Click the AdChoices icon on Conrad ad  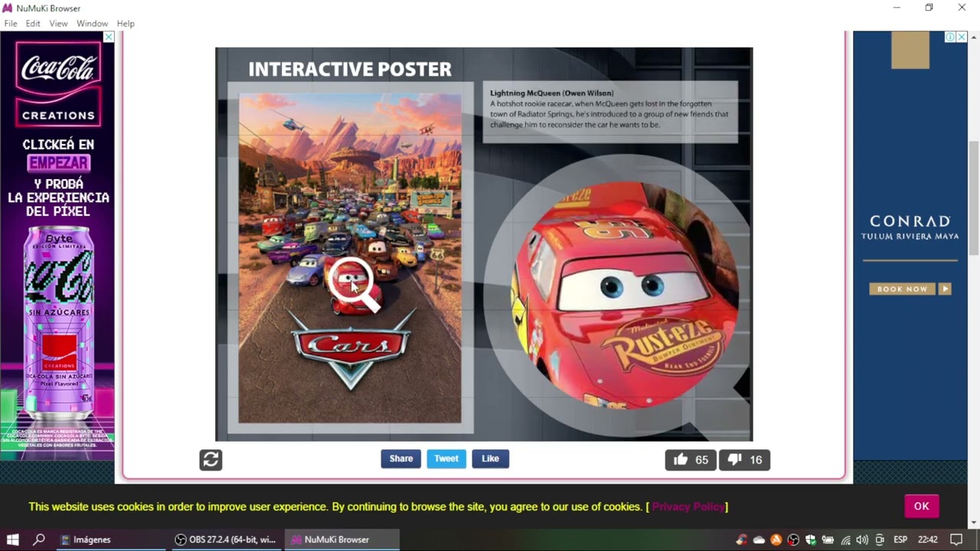pos(950,37)
